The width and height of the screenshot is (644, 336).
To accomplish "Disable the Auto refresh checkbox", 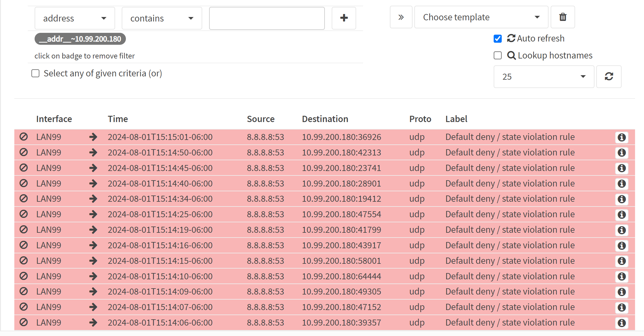I will (x=498, y=38).
